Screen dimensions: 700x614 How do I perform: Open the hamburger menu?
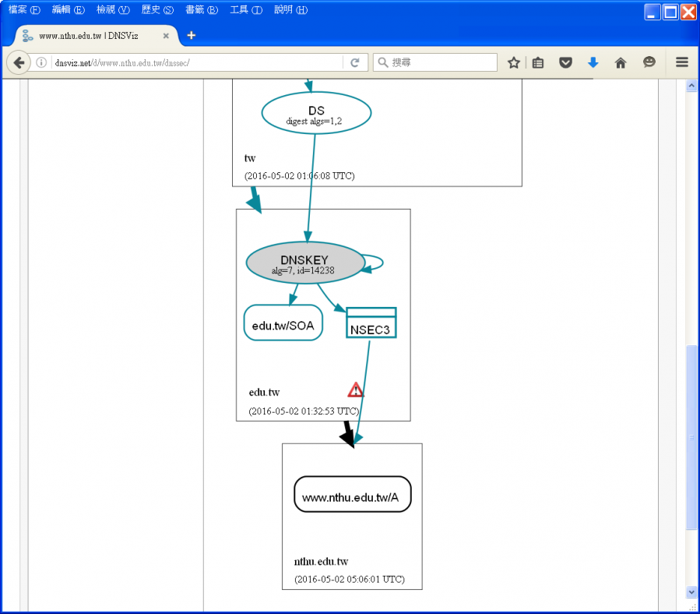point(681,63)
